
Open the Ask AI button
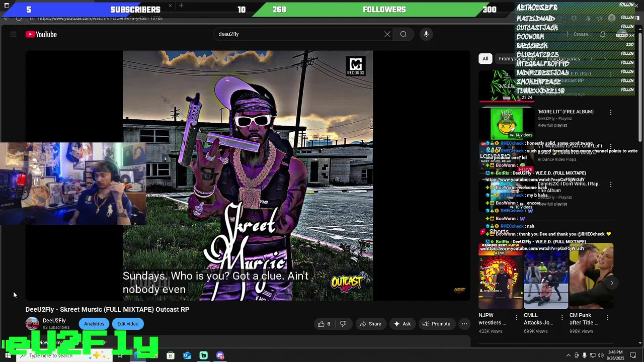[402, 324]
